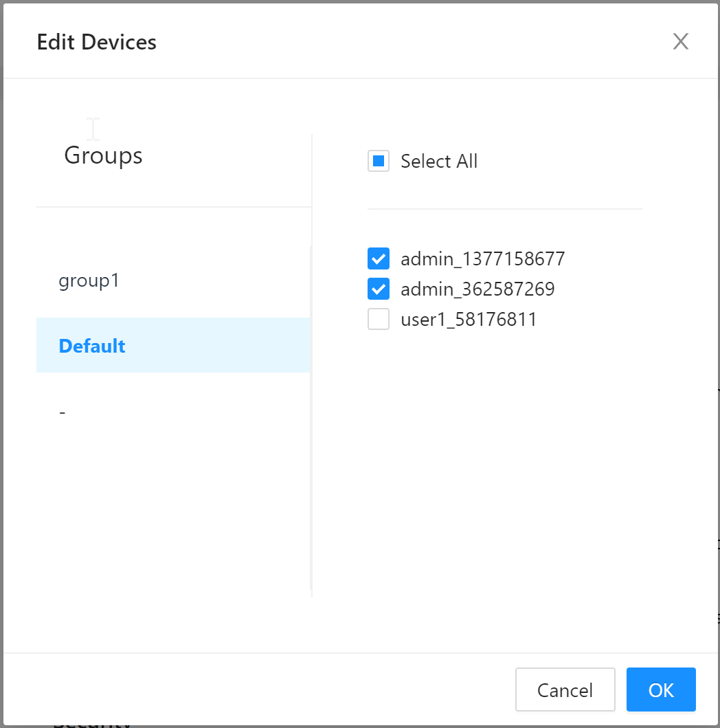Uncheck the admin_1377158677 device checkbox
The width and height of the screenshot is (720, 728).
coord(379,258)
